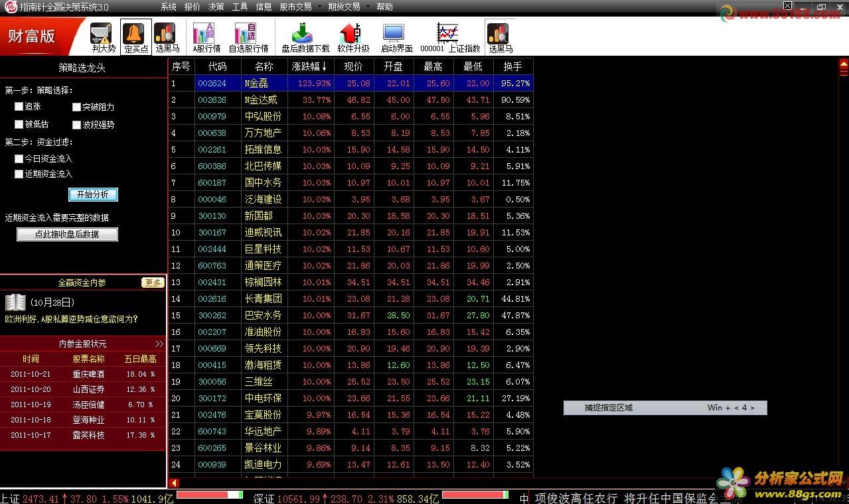Click the red scroll-left arrow below table
Screen dimensions: 849x504
tap(174, 483)
